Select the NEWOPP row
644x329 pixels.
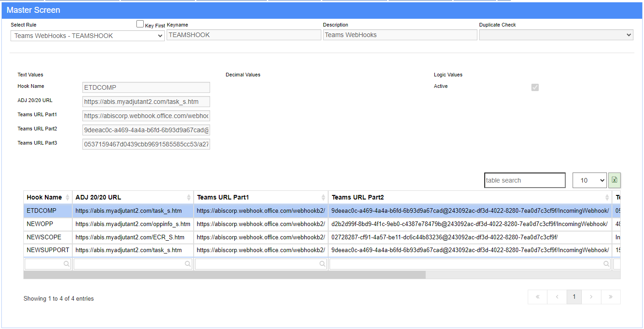(x=322, y=224)
